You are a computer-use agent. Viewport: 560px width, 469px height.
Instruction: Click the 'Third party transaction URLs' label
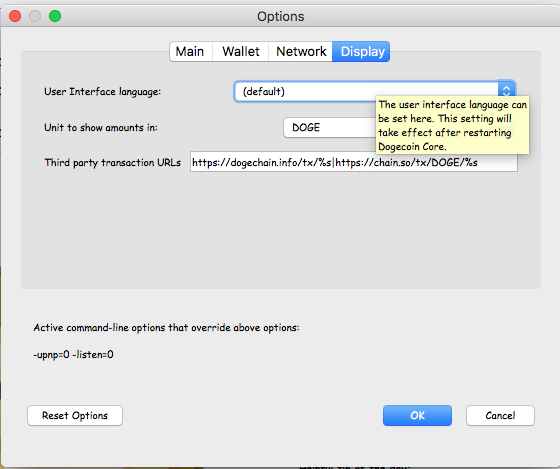click(112, 163)
